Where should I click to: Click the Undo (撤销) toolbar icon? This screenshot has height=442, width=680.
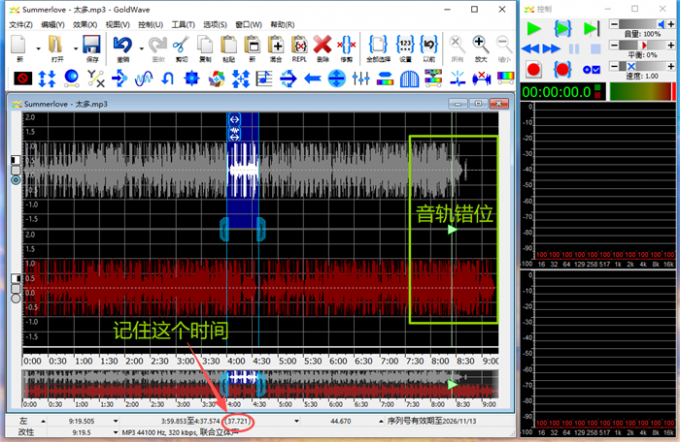click(122, 46)
